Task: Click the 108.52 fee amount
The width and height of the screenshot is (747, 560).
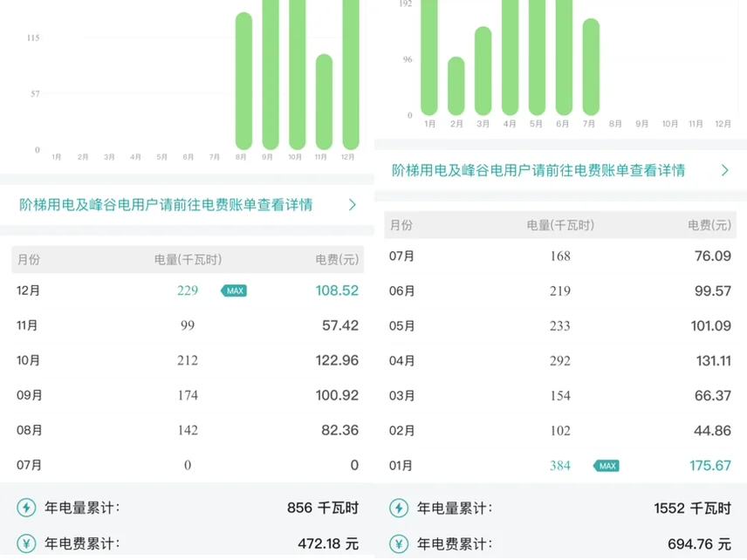Action: [x=337, y=290]
